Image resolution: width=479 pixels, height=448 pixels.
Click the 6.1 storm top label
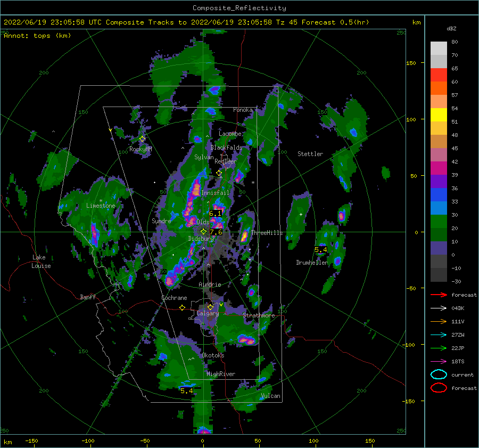coord(215,214)
